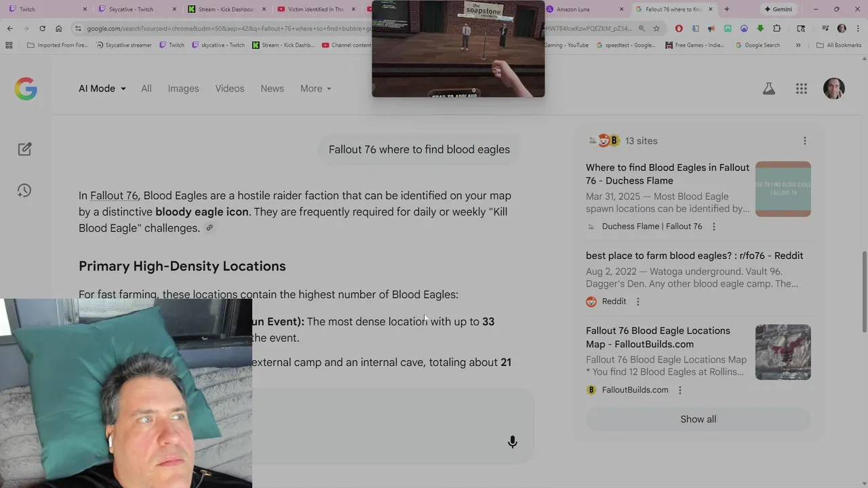Image resolution: width=868 pixels, height=488 pixels.
Task: Click the Fallout 76 underlined link in answer
Action: pos(114,196)
